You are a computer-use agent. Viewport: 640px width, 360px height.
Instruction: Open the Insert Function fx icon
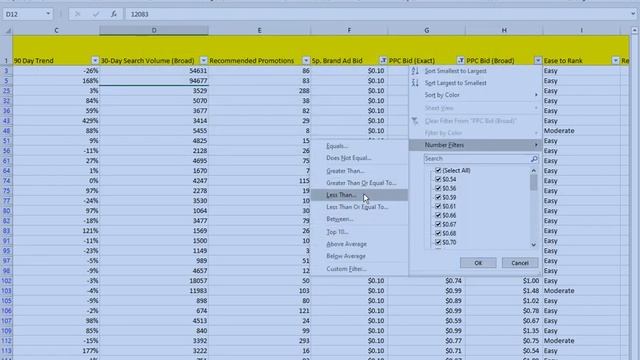(114, 14)
